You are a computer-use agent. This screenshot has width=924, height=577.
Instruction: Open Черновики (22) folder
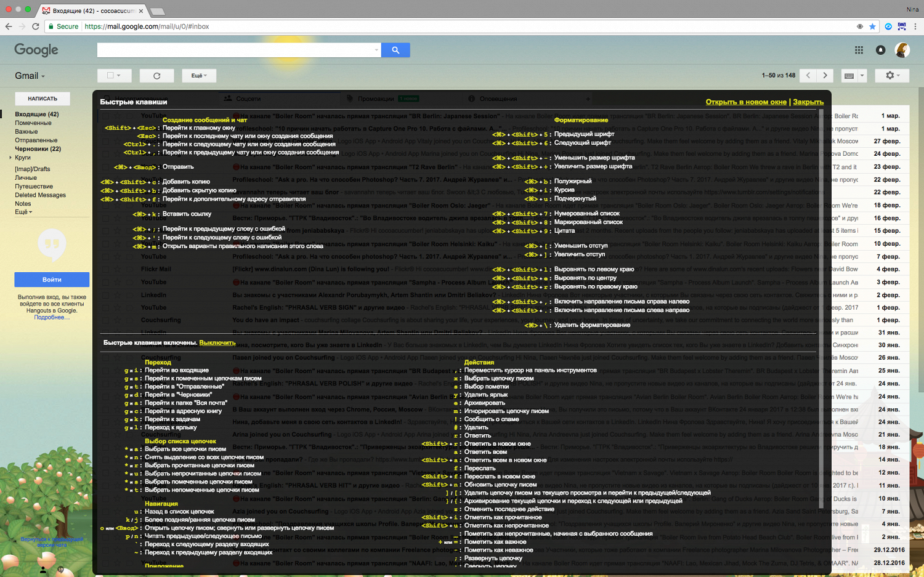click(38, 148)
